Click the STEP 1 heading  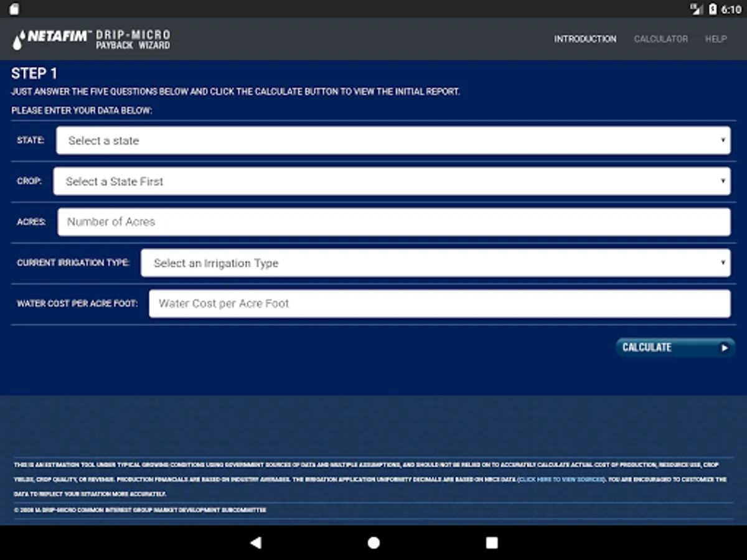pos(34,73)
